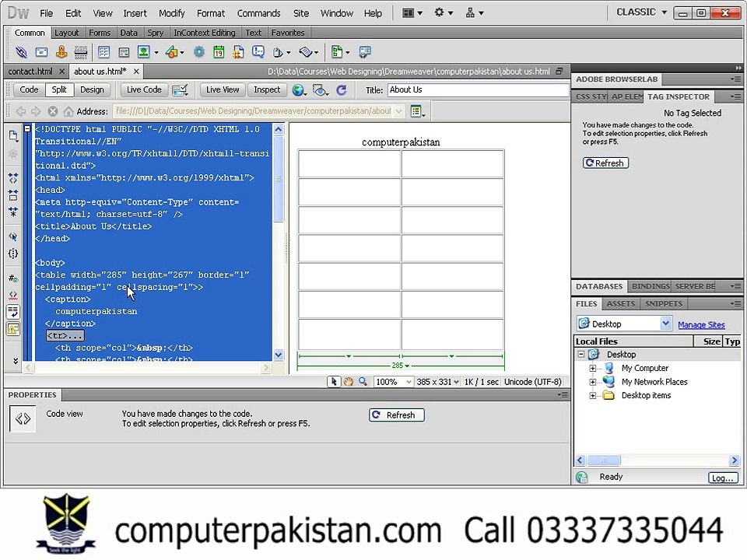This screenshot has height=560, width=747.
Task: Click the Media insert icon
Action: [171, 52]
